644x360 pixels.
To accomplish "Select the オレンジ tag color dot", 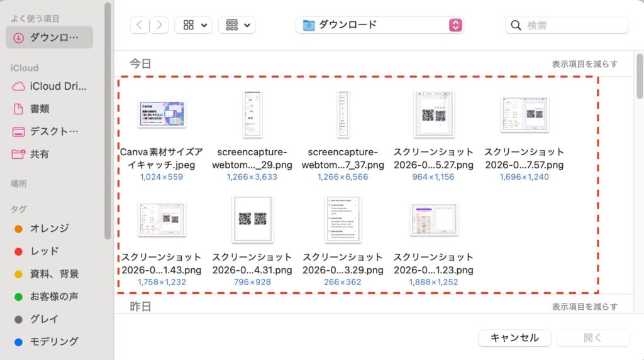I will coord(18,229).
